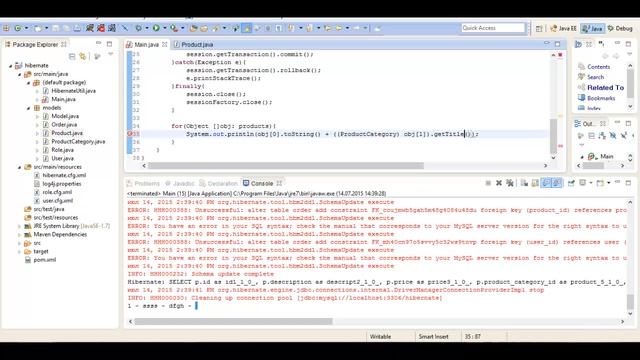Image resolution: width=640 pixels, height=360 pixels.
Task: Expand the JRE System Library node
Action: (x=20, y=226)
